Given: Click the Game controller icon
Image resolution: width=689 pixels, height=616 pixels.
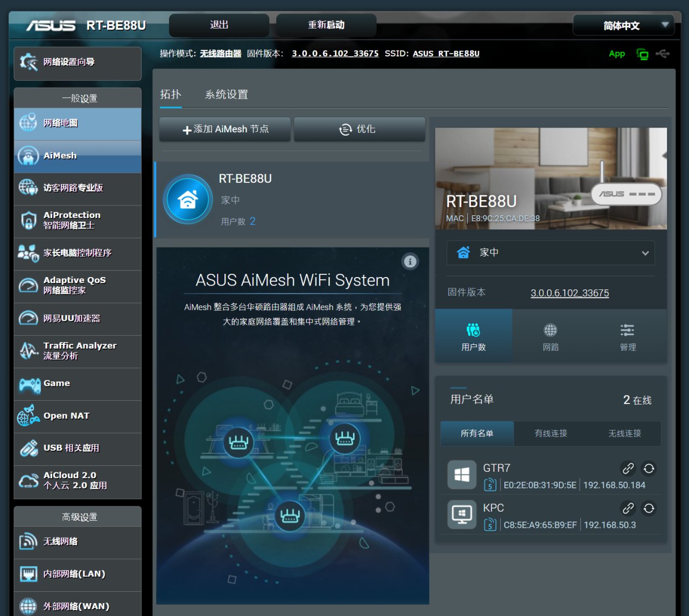Looking at the screenshot, I should (x=30, y=384).
